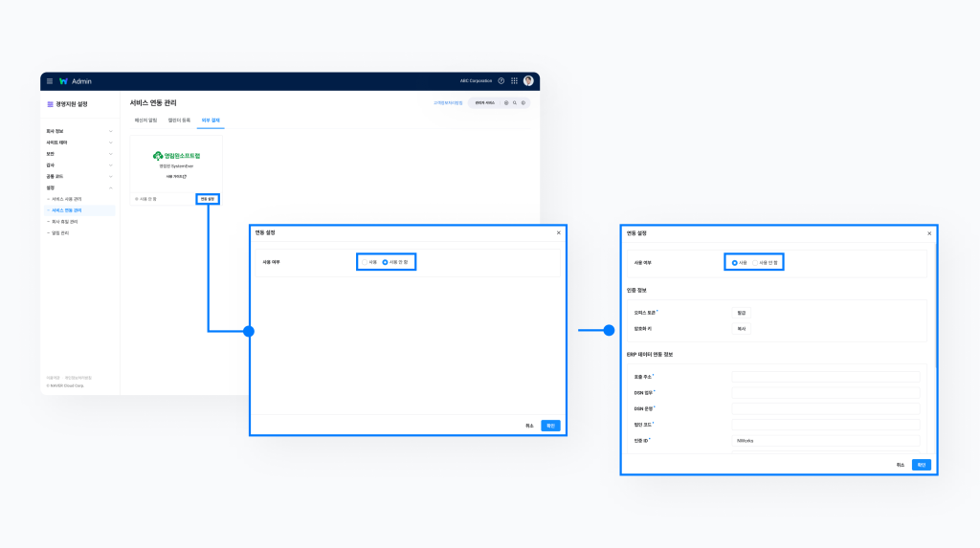
Task: Select 사용 안 함 radio in left dialog
Action: tap(386, 262)
